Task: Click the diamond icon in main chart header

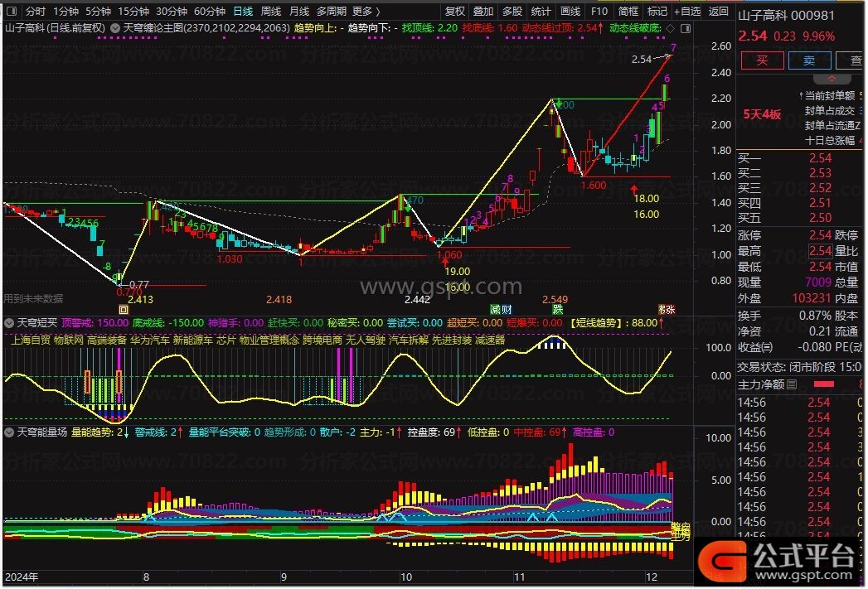Action: pos(671,28)
